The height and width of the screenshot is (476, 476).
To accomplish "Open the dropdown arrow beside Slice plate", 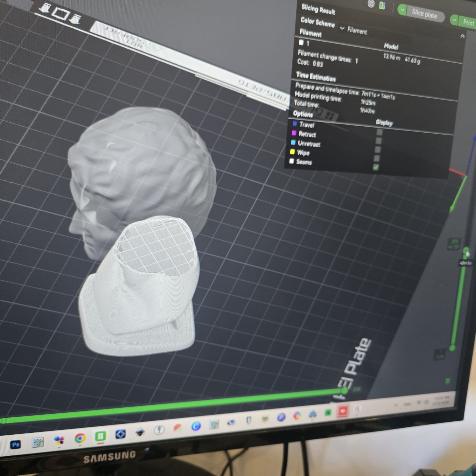I will tap(402, 10).
